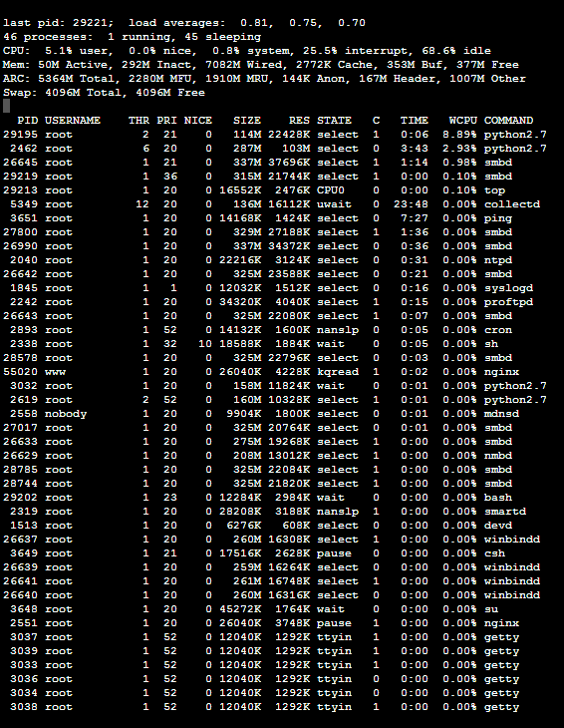Select '5364M Total' in the ARC line
Screen dimensions: 564x728
coord(76,79)
